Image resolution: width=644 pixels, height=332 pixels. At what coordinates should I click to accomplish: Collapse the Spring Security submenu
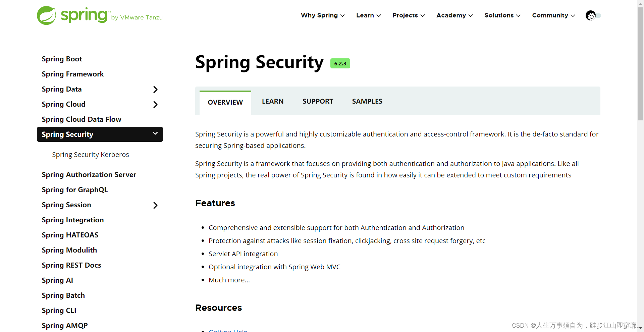[155, 133]
